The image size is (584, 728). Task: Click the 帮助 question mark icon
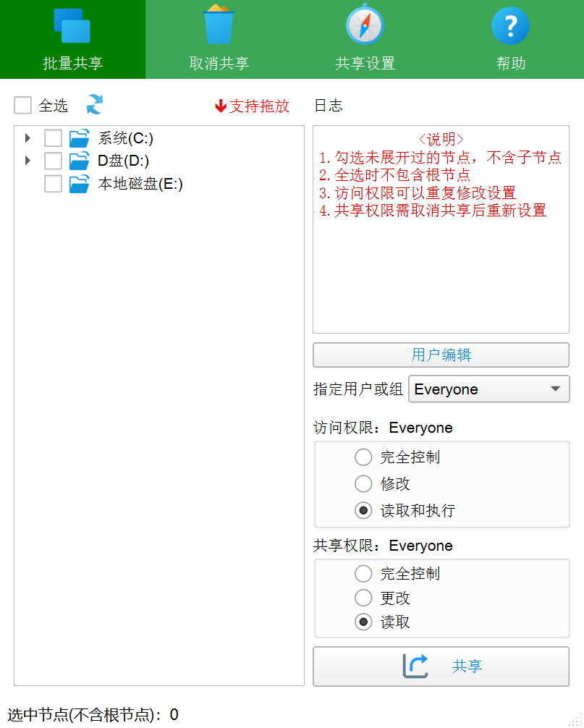click(x=510, y=25)
